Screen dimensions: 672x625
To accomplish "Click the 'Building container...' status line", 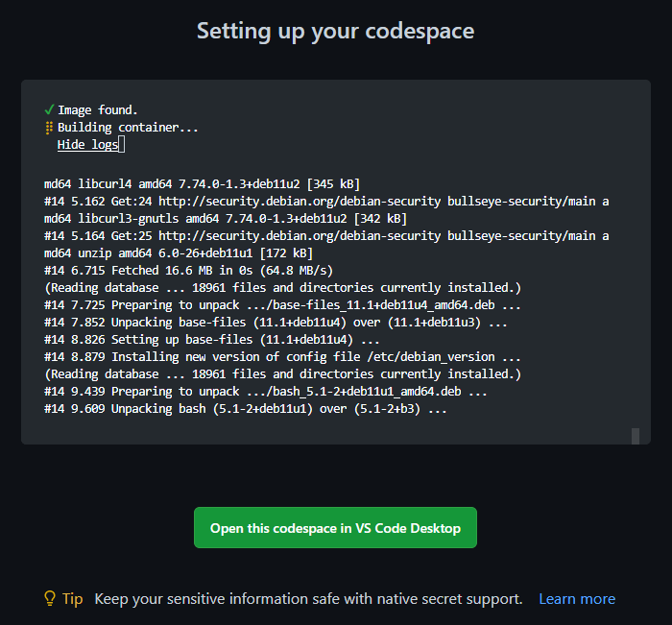I will point(128,128).
